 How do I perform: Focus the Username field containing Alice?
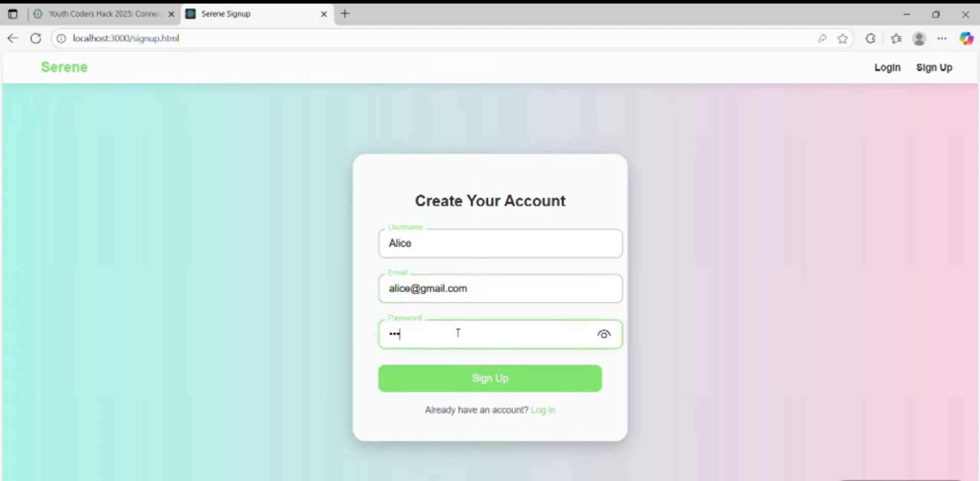click(500, 243)
